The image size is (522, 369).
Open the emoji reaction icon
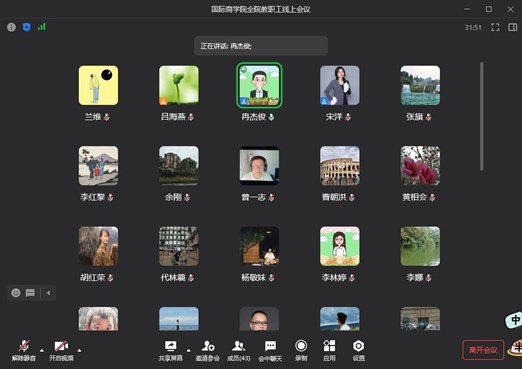point(16,293)
